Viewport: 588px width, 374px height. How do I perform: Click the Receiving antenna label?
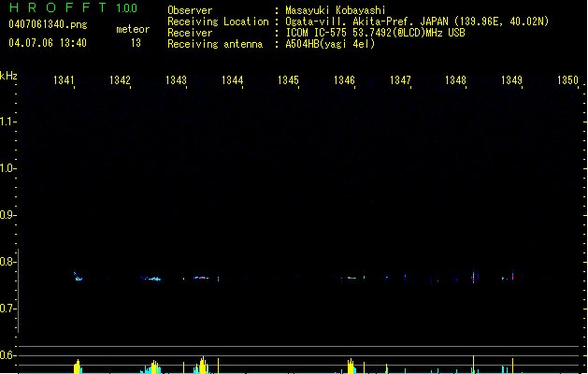215,44
